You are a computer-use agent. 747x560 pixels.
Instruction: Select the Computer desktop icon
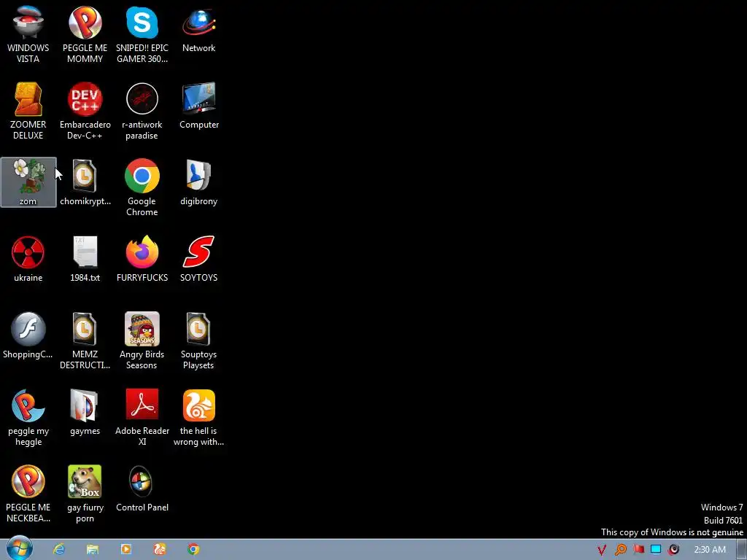[x=198, y=106]
